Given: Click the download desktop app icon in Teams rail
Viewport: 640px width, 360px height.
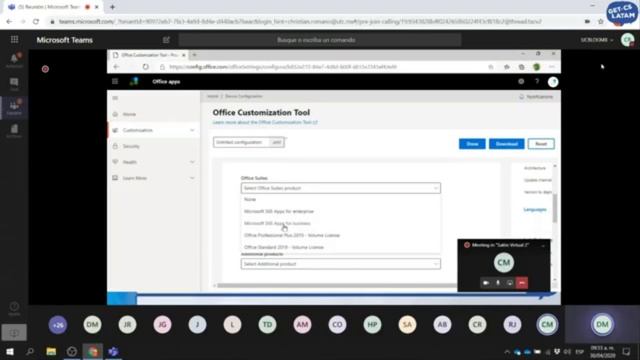Looking at the screenshot, I should 14,333.
